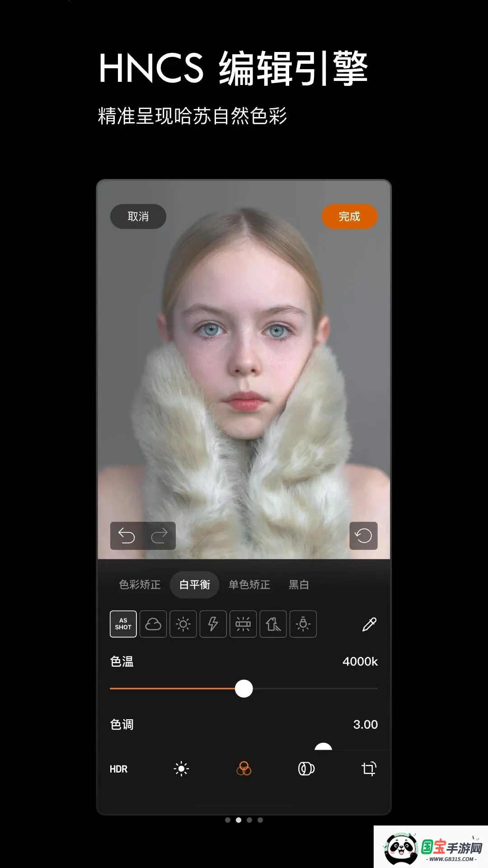Go to the third page indicator dot
The image size is (488, 868).
pos(249,820)
